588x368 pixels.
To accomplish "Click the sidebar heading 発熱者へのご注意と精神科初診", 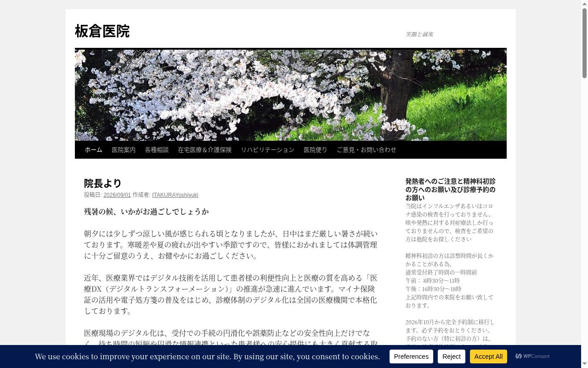I will pos(450,190).
